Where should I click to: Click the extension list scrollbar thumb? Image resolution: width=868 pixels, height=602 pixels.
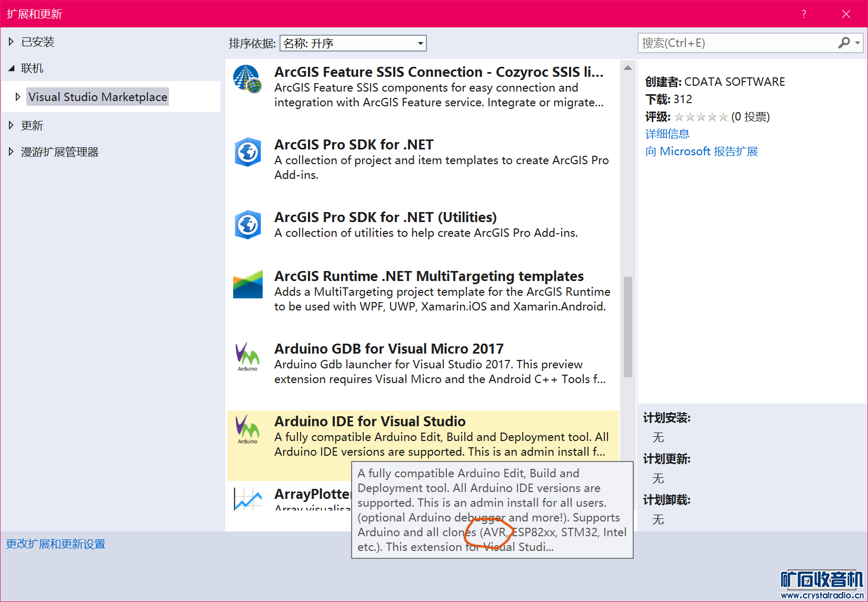point(627,327)
